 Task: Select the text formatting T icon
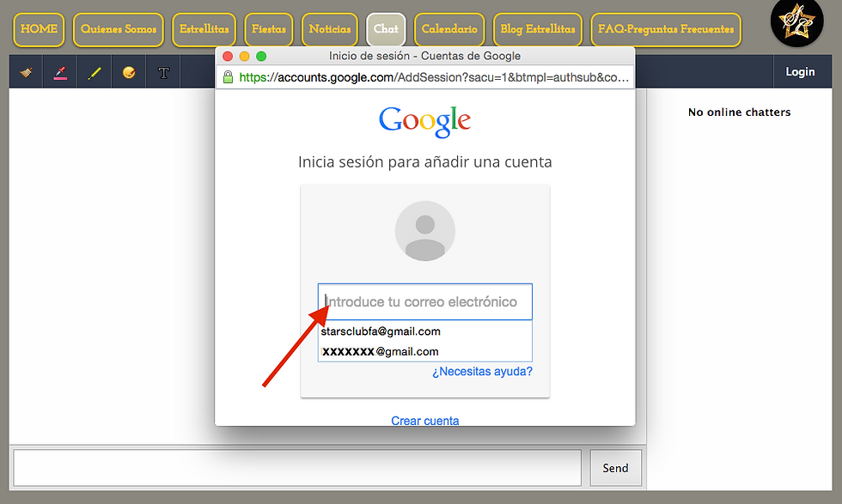[x=164, y=72]
